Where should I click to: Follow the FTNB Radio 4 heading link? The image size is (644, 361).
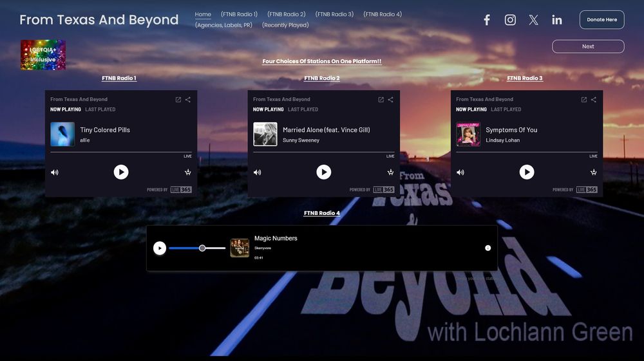(322, 213)
